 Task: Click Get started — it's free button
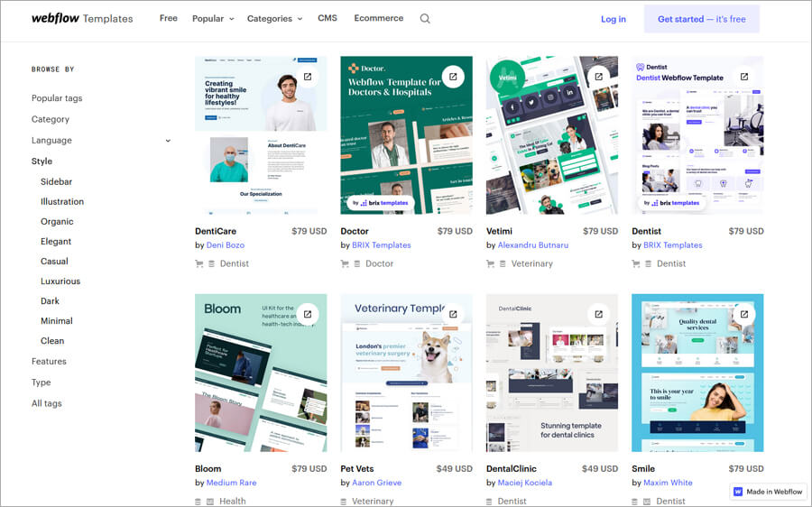pyautogui.click(x=702, y=19)
